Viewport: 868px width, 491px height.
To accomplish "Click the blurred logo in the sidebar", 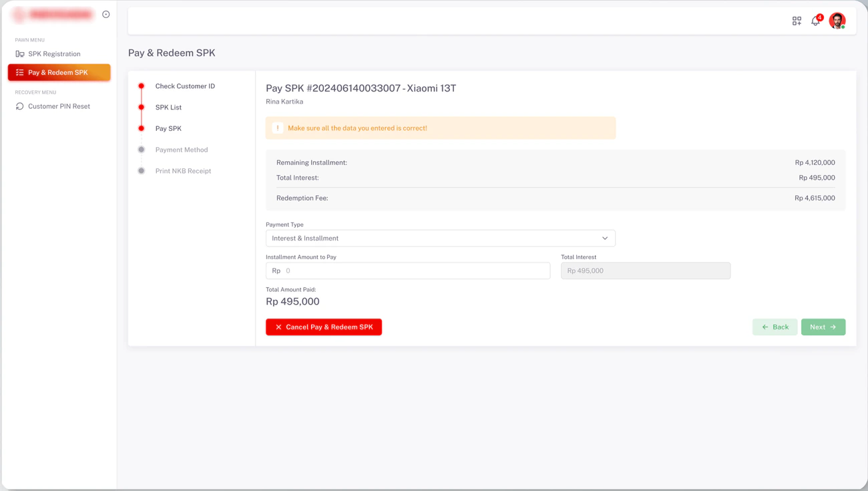I will click(x=53, y=14).
